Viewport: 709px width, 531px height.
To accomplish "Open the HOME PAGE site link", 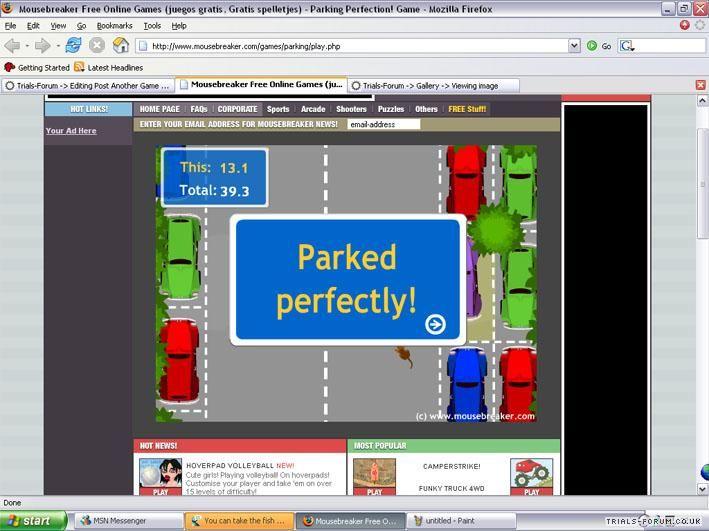I will [x=160, y=109].
